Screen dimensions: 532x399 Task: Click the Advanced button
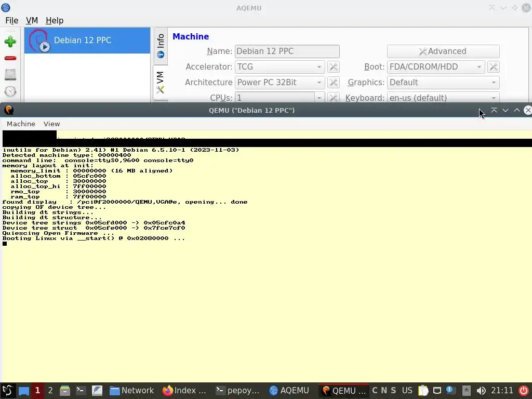tap(443, 51)
